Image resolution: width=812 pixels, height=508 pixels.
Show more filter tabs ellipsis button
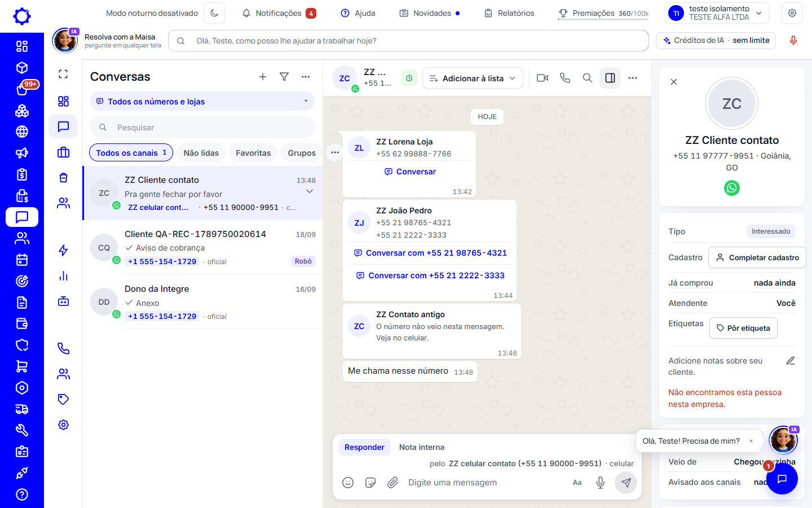tap(335, 152)
